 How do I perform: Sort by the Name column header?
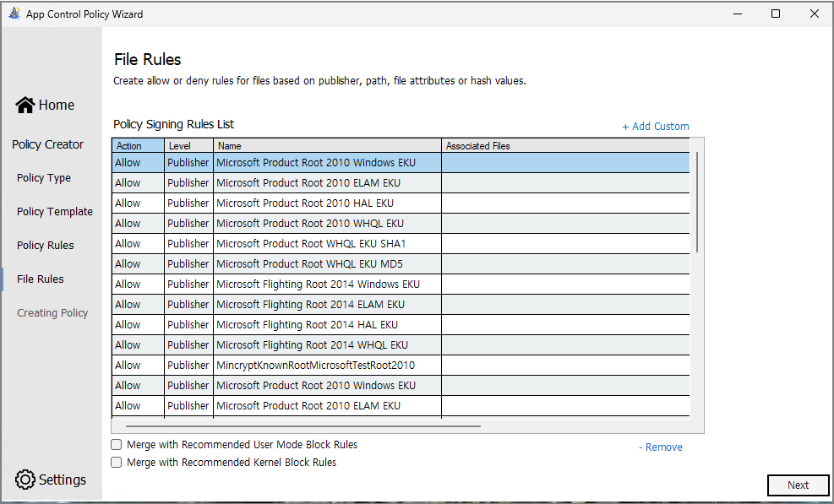[x=327, y=146]
